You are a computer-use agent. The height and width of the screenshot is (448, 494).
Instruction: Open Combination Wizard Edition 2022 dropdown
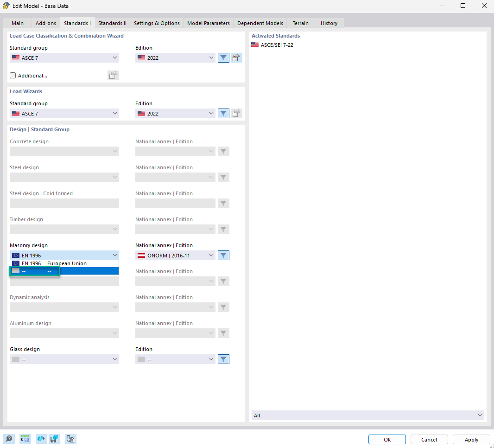click(x=175, y=58)
